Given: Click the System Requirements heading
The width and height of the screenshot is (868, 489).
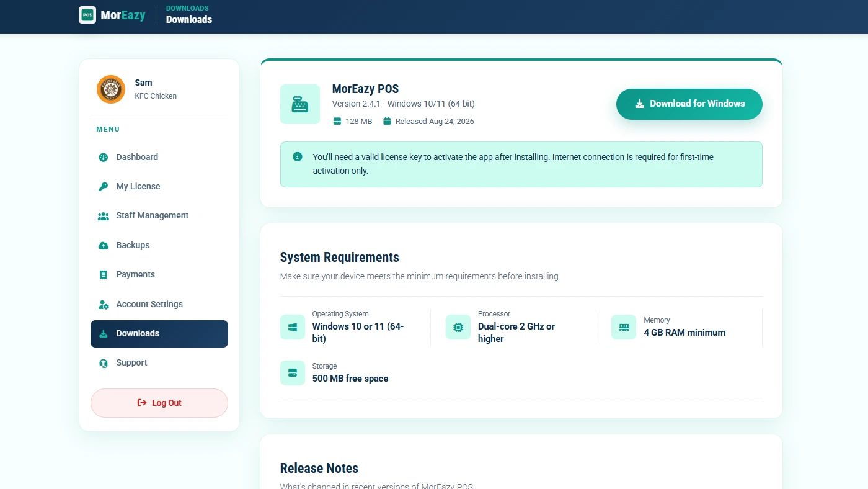Looking at the screenshot, I should click(340, 258).
